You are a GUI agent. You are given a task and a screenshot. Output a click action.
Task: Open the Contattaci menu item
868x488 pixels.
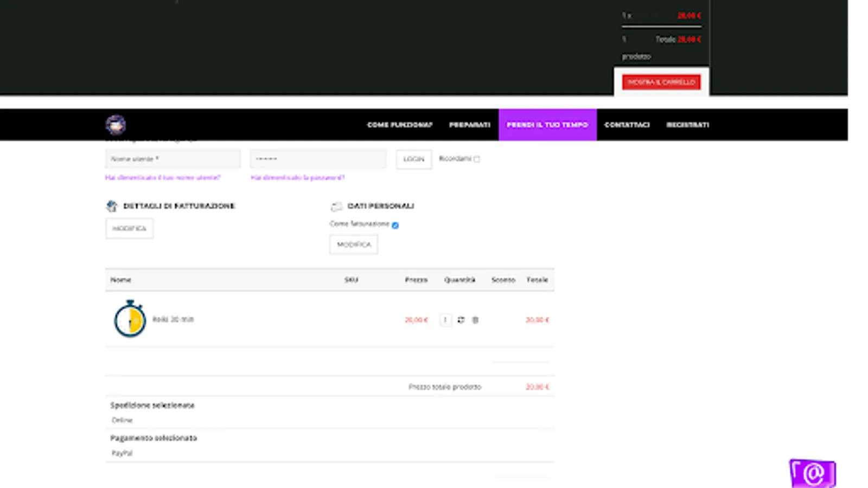pyautogui.click(x=627, y=125)
